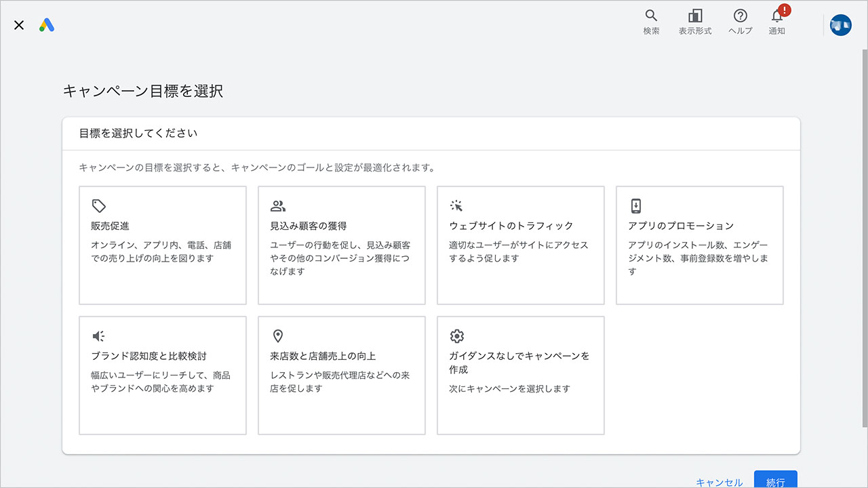Click the 続行 button
Screen dimensions: 868x488
pos(775,481)
